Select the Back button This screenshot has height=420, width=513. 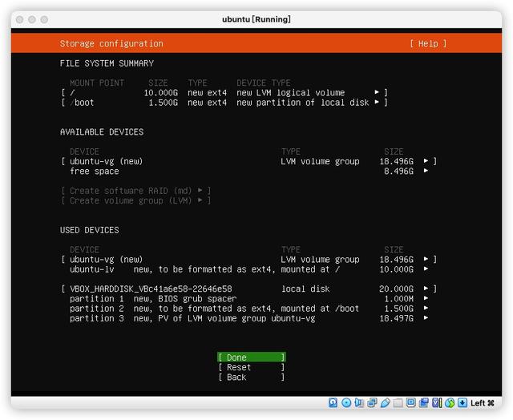(251, 377)
